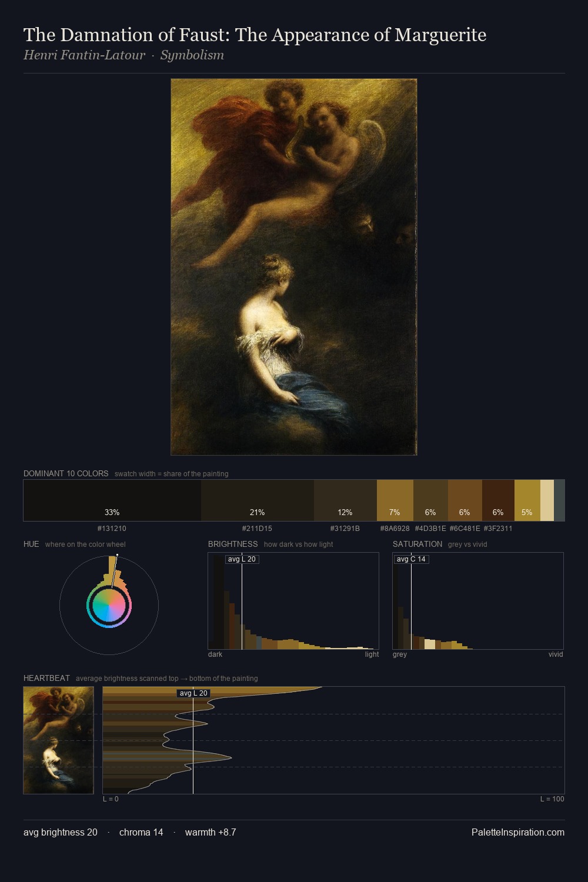
Task: Click the 'light' axis label
Action: pos(372,654)
